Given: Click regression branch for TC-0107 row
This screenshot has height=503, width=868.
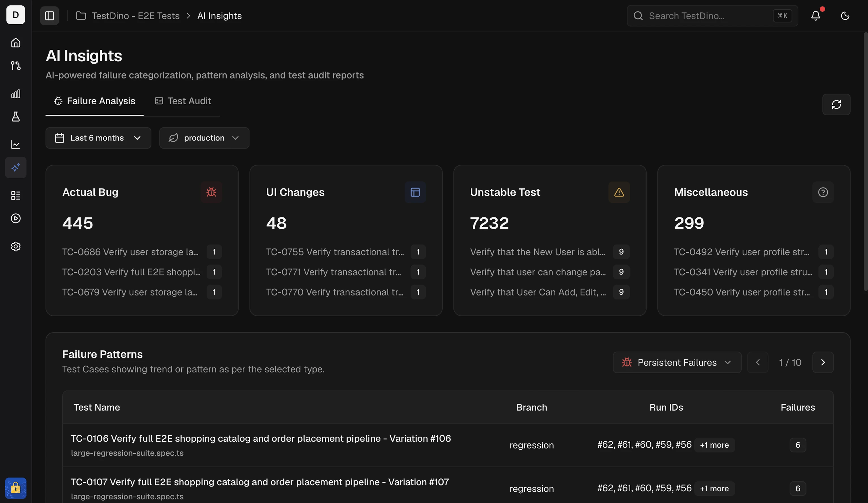Looking at the screenshot, I should (531, 489).
